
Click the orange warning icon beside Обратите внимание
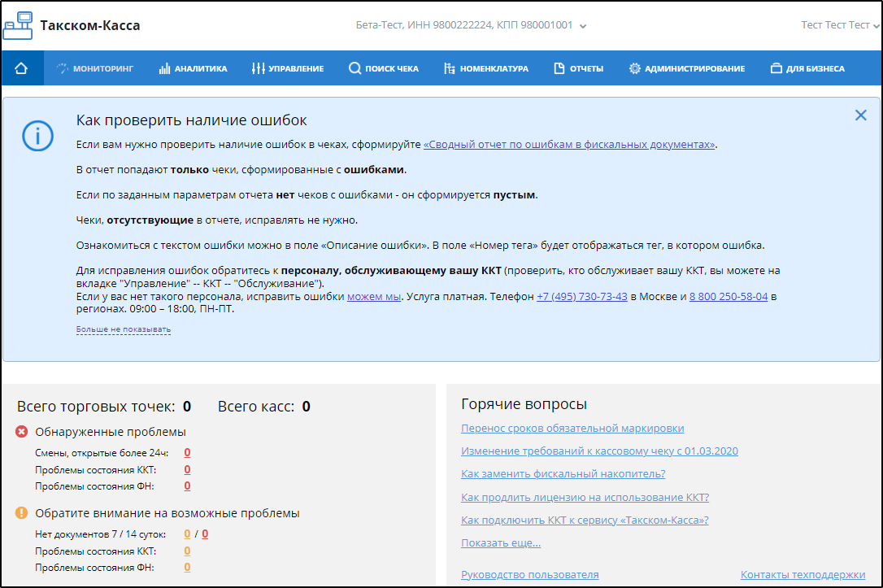(x=21, y=512)
